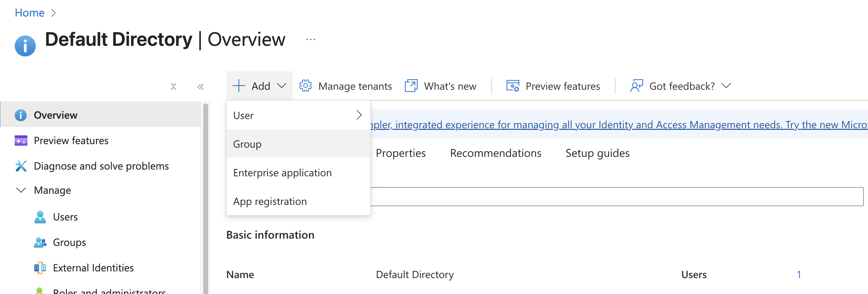Collapse the sidebar with double chevron
This screenshot has height=294, width=868.
coord(201,87)
